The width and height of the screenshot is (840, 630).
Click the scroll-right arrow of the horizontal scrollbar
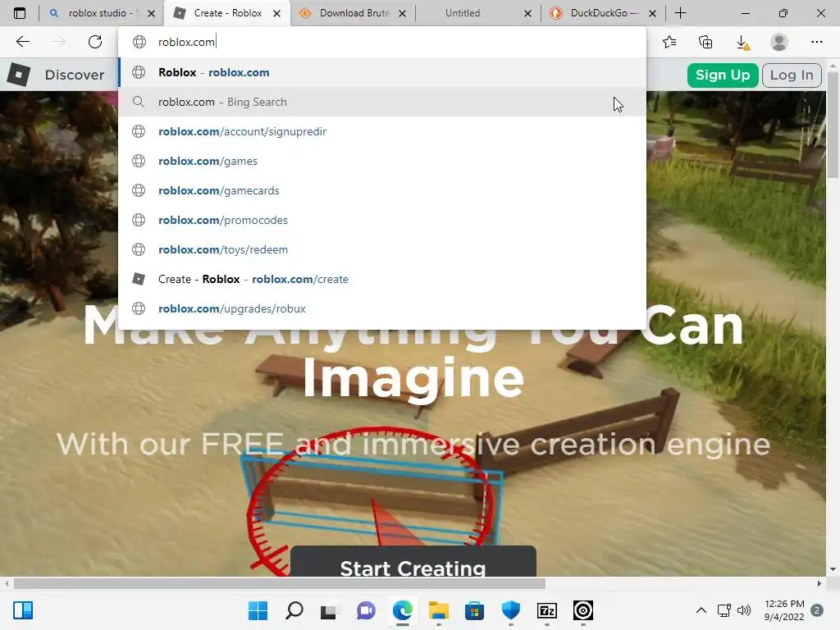point(819,583)
